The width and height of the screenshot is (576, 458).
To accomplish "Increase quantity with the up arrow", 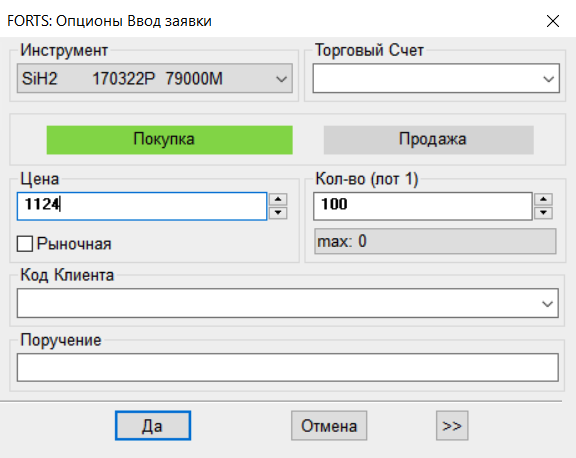I will (x=543, y=199).
